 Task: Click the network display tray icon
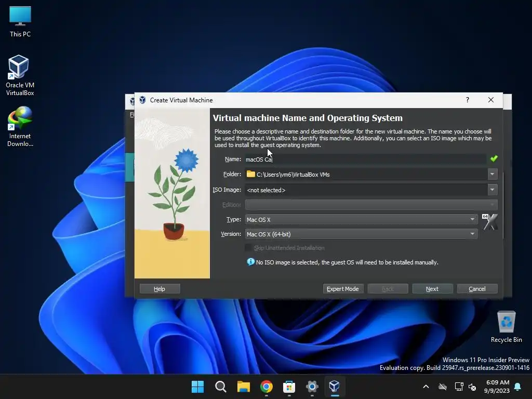point(459,387)
